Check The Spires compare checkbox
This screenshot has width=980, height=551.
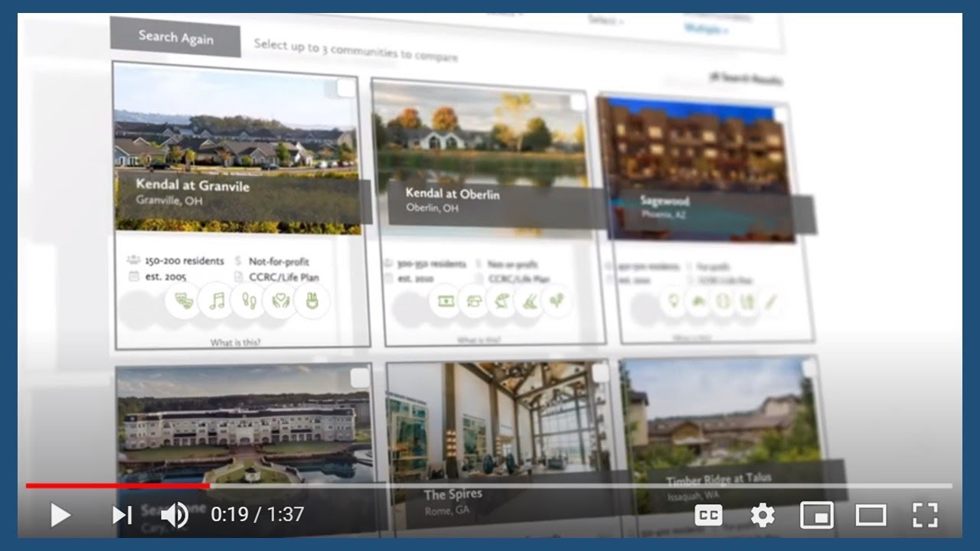click(600, 373)
